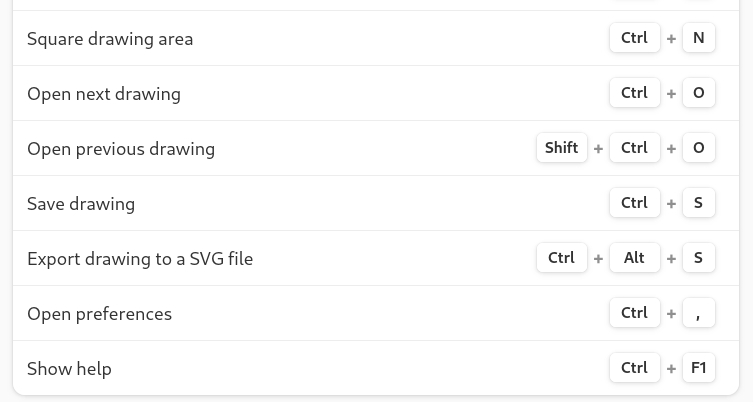Select the Show help shortcut row
Screen dimensions: 753x402
[x=376, y=368]
